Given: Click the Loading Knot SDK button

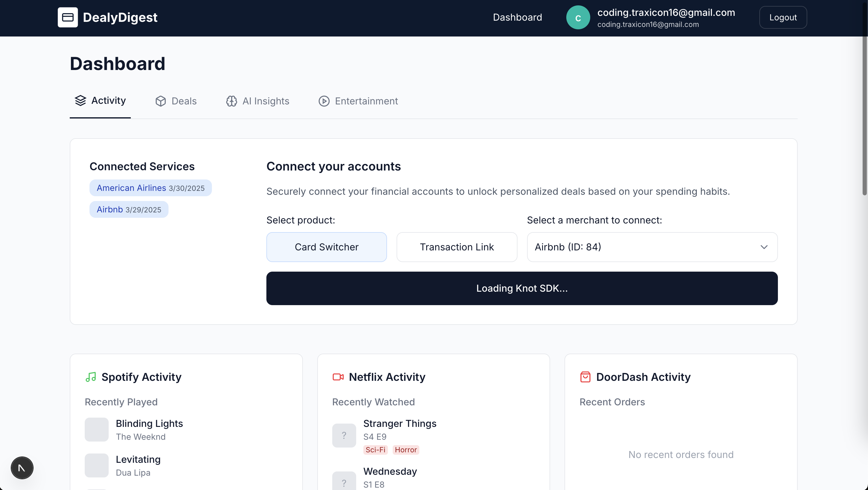Looking at the screenshot, I should coord(522,288).
